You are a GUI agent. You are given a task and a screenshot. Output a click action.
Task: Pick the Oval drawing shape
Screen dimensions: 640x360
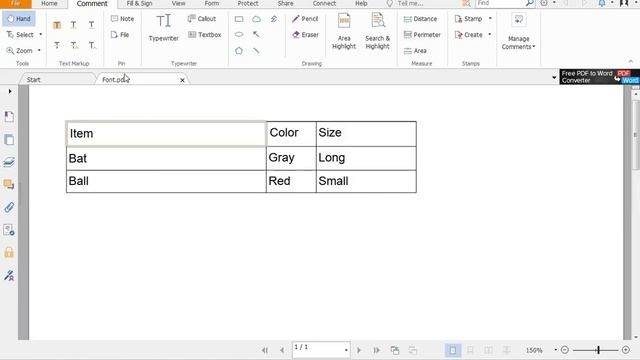239,34
